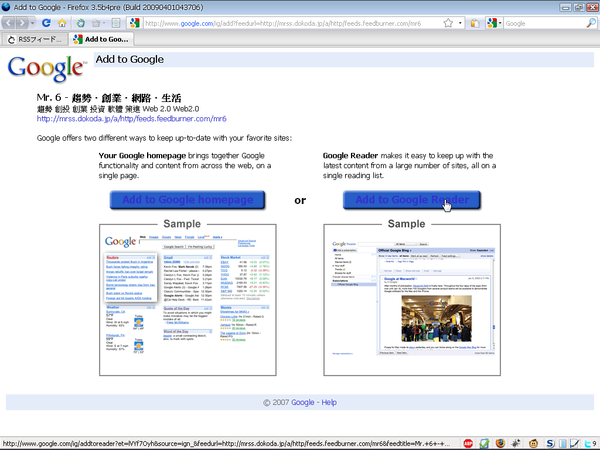The image size is (600, 450).
Task: Click the 'Add to Google' page heading
Action: coord(130,59)
